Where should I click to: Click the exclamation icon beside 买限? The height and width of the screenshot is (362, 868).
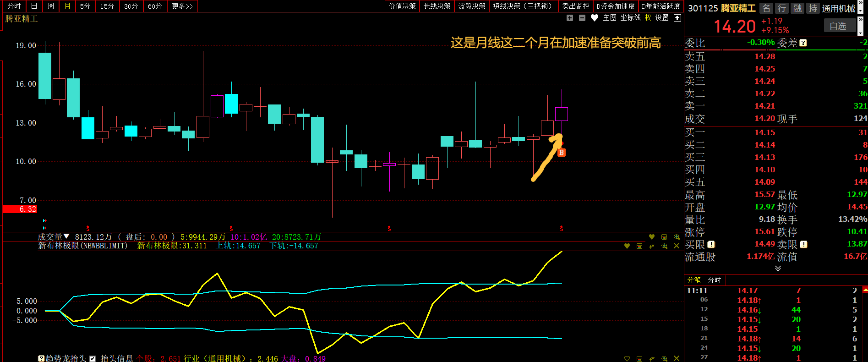tap(711, 245)
